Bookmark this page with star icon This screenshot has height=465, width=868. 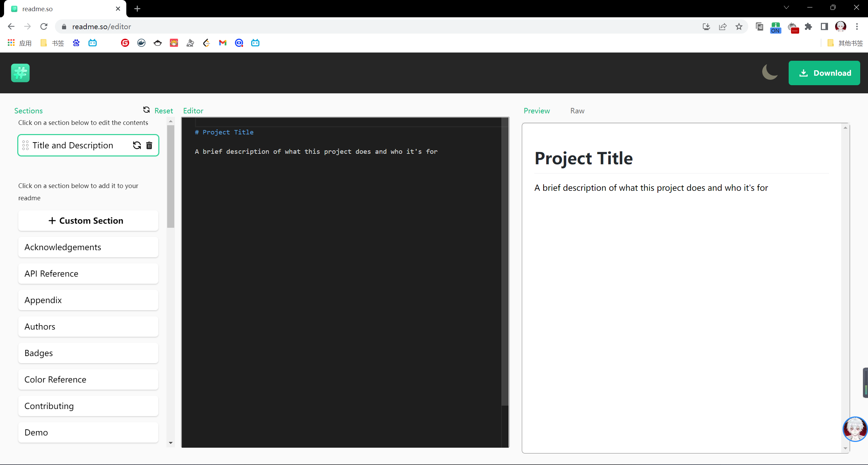739,26
